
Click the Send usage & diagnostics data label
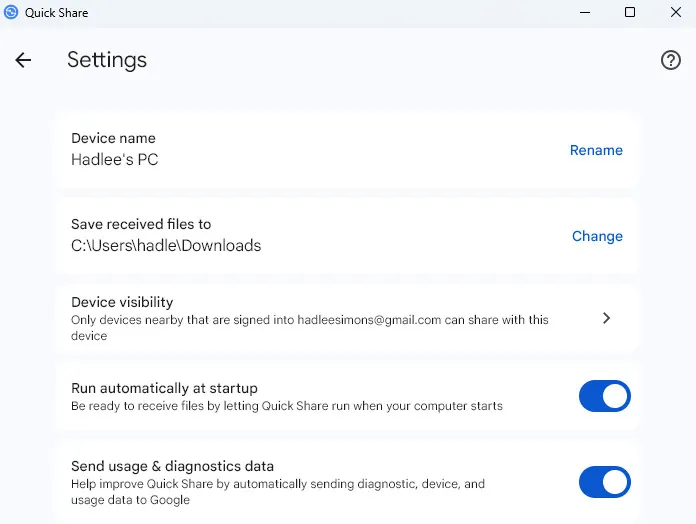tap(172, 466)
